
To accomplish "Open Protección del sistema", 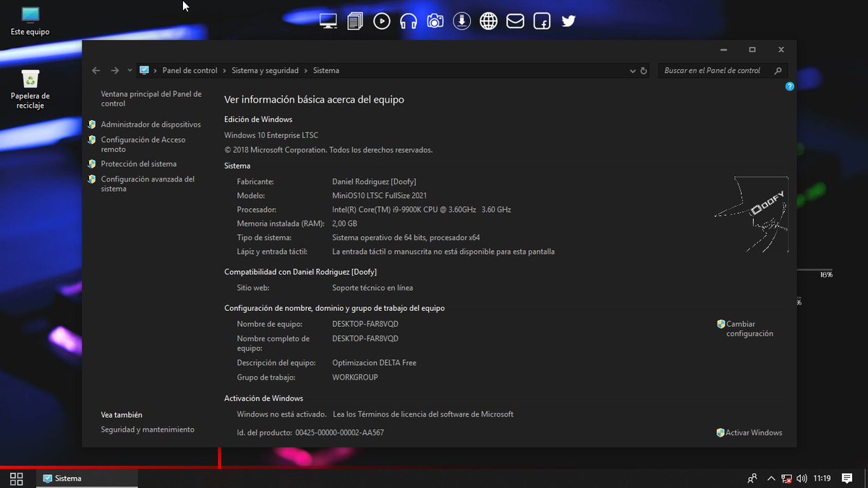I will pos(138,164).
